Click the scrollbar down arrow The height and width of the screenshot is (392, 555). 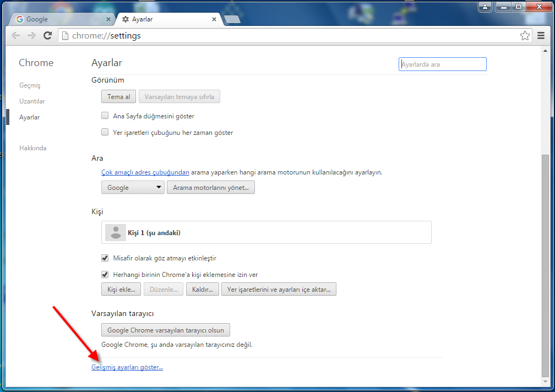click(x=546, y=382)
